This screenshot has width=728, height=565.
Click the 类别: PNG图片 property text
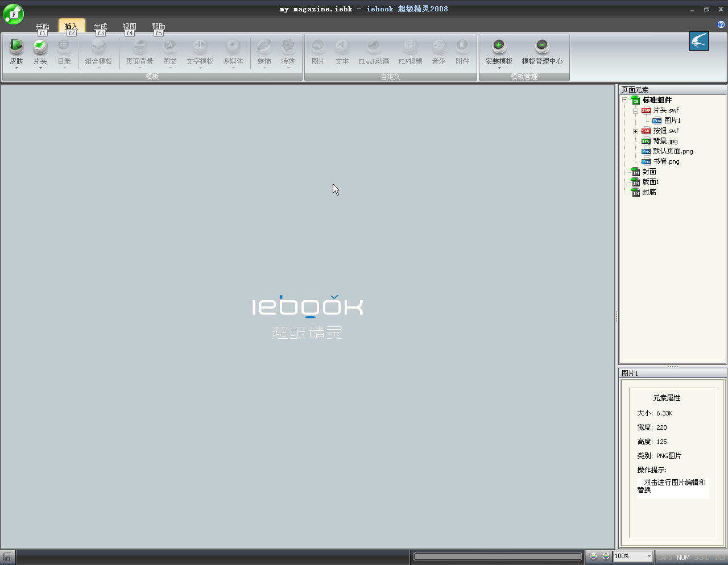click(x=659, y=456)
